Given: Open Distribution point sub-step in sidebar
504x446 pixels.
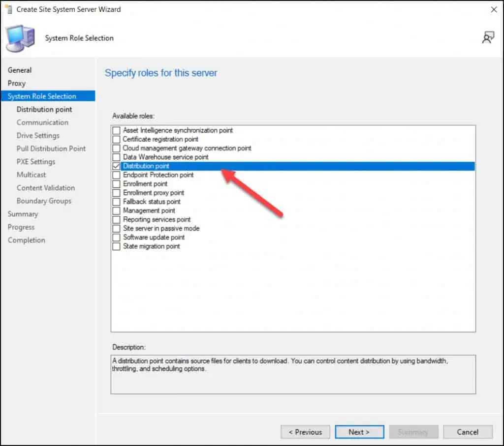Looking at the screenshot, I should 44,109.
